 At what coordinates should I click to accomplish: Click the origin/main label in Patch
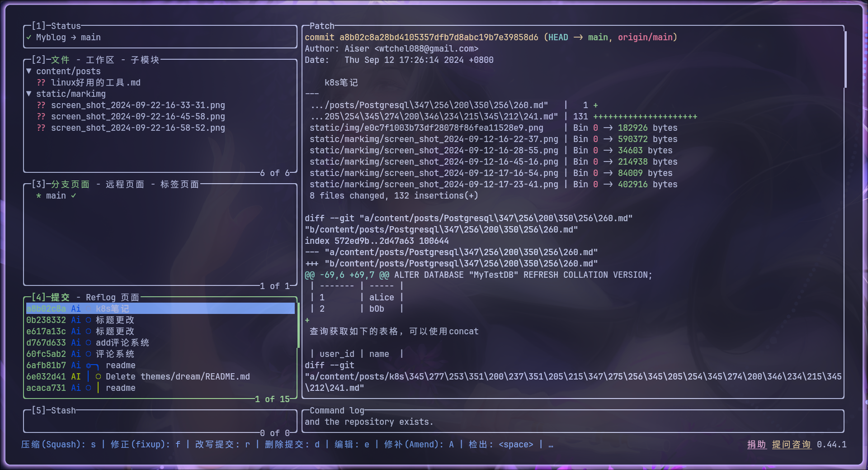coord(645,37)
